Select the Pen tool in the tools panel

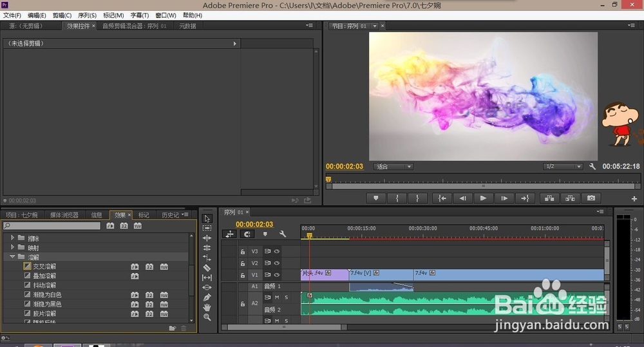(207, 297)
